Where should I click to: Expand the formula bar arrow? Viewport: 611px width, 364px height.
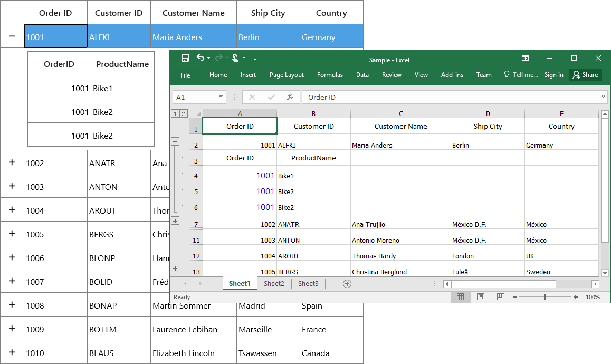603,97
